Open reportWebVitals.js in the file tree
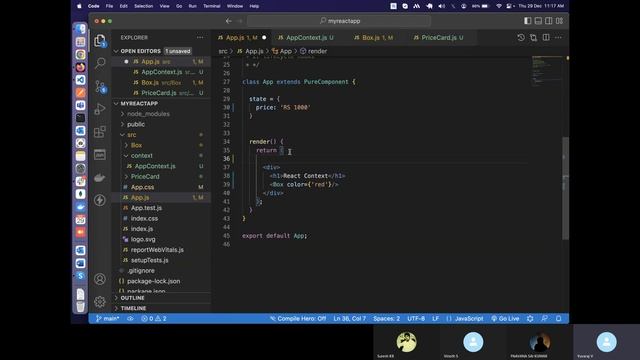This screenshot has width=640, height=360. click(x=157, y=250)
